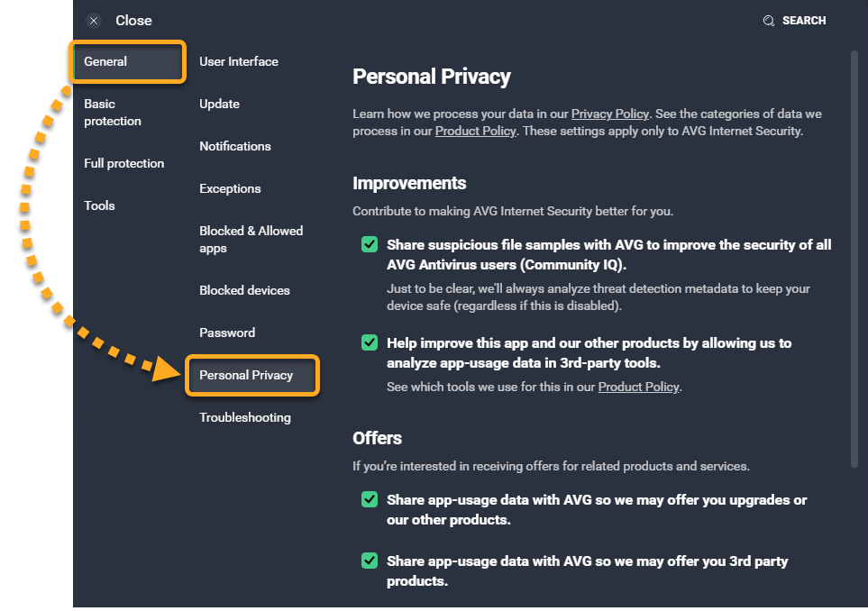Viewport: 868px width, 611px height.
Task: Open Blocked & Allowed apps settings
Action: [251, 239]
